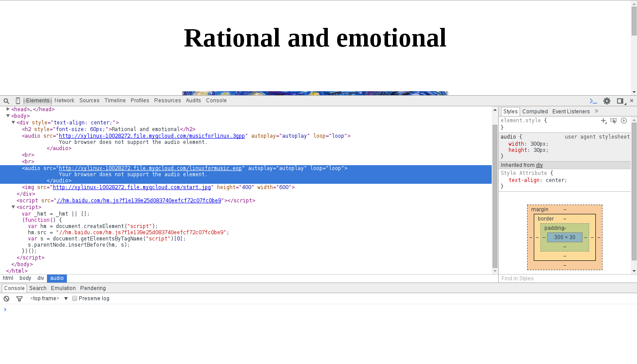Select div in the breadcrumb bar
The width and height of the screenshot is (637, 364).
[41, 278]
